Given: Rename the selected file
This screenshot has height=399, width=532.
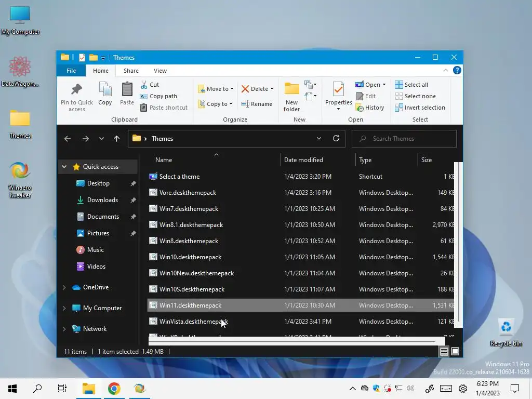Looking at the screenshot, I should 257,104.
